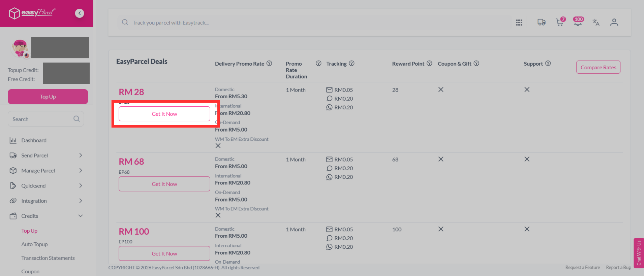Click the pink Top Up button

coord(48,97)
